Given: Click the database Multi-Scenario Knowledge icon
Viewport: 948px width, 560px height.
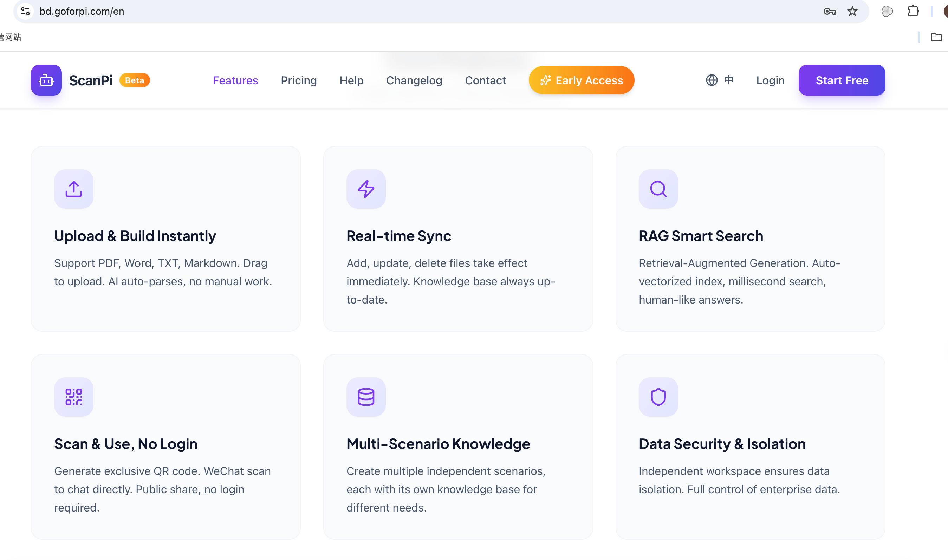Looking at the screenshot, I should pos(366,397).
